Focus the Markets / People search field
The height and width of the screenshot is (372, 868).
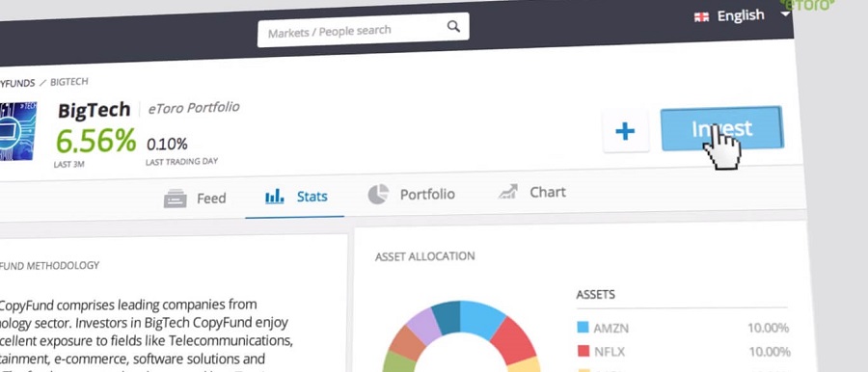(364, 29)
